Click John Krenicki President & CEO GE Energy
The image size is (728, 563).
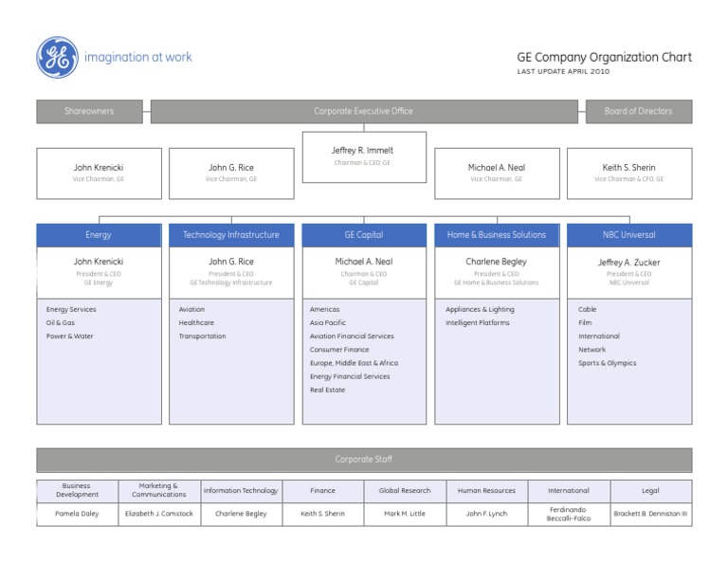99,272
